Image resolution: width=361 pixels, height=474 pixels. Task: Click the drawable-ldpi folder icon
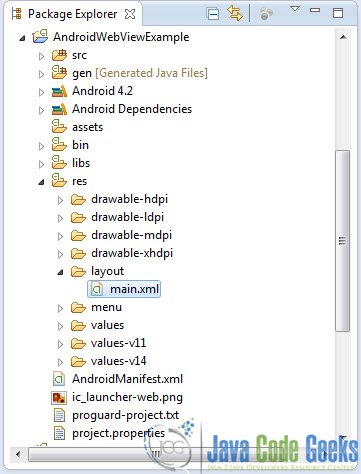tap(78, 218)
